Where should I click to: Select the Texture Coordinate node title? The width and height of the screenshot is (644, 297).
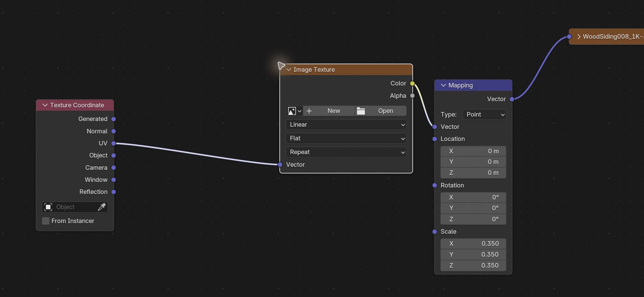[77, 105]
